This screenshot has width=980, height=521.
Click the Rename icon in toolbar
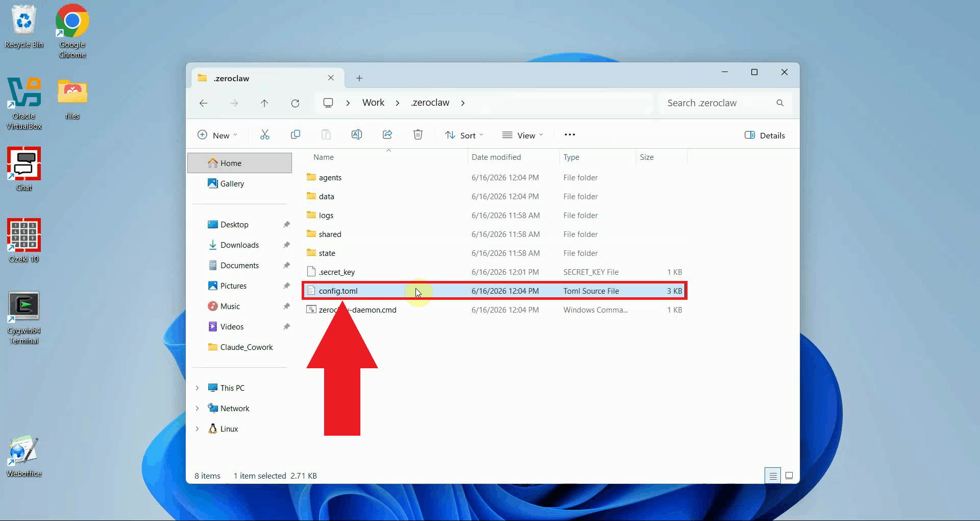356,135
